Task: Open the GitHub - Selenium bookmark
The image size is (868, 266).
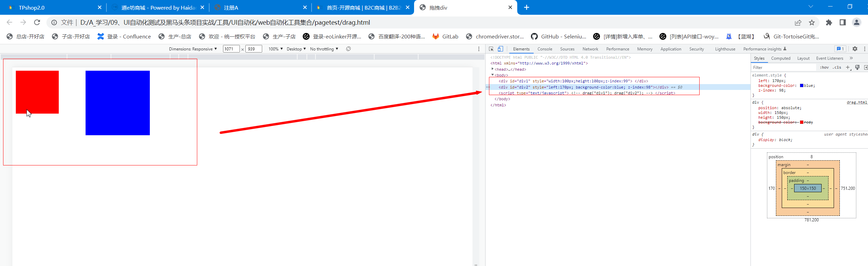Action: click(559, 36)
